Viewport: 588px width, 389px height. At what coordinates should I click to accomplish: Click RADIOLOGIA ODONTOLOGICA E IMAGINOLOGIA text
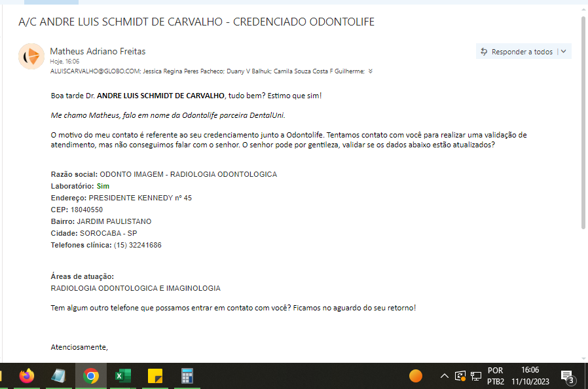click(x=136, y=288)
